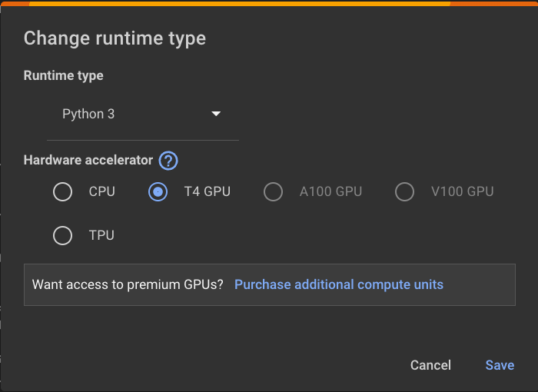Viewport: 538px width, 392px height.
Task: Click the 'Change runtime type' dialog title
Action: click(x=115, y=38)
